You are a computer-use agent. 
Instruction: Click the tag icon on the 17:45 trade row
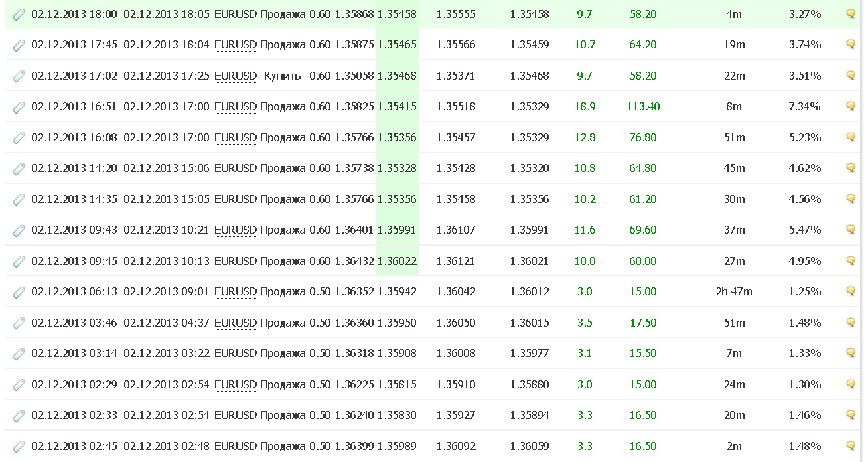click(19, 45)
